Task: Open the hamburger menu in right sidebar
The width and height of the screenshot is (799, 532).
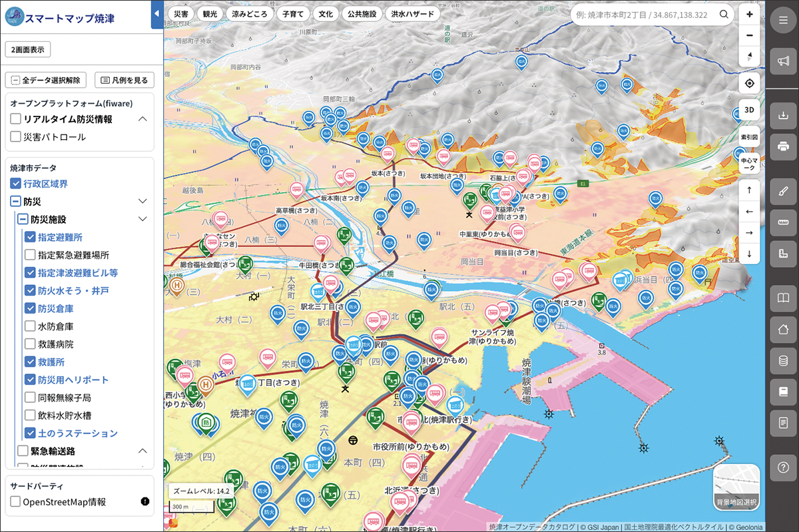Action: pyautogui.click(x=782, y=20)
